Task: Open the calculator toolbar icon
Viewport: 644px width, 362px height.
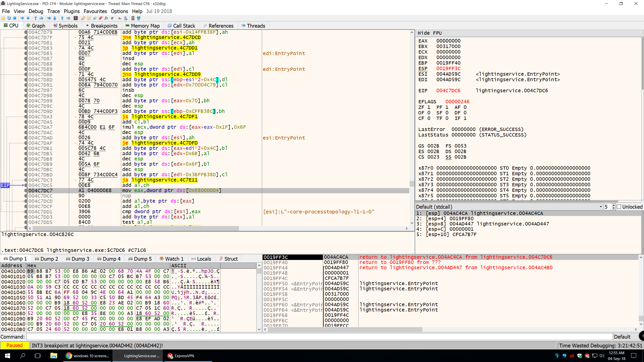Action: click(x=133, y=18)
